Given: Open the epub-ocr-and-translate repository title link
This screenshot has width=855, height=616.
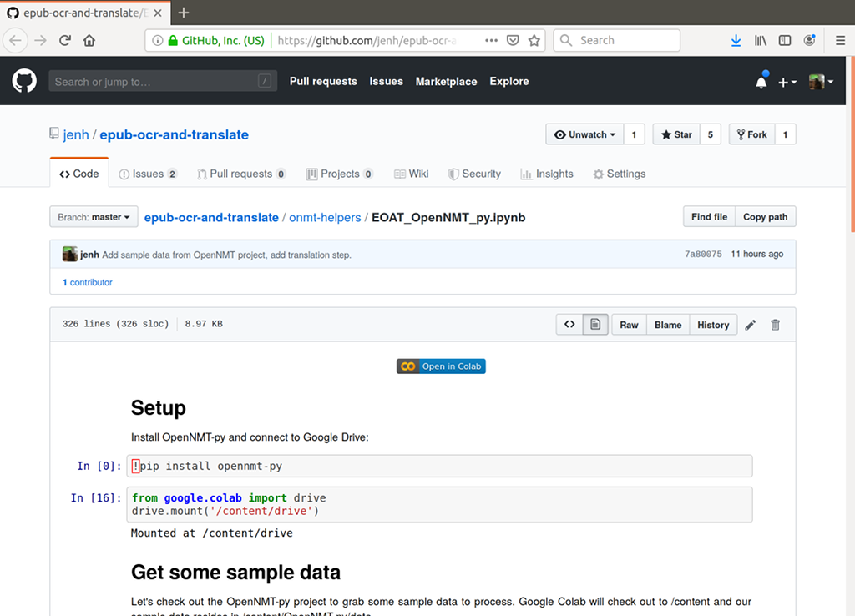Looking at the screenshot, I should pyautogui.click(x=174, y=134).
